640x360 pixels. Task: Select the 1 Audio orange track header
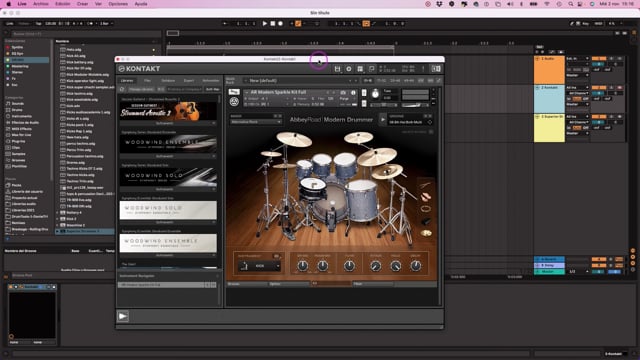pyautogui.click(x=549, y=70)
